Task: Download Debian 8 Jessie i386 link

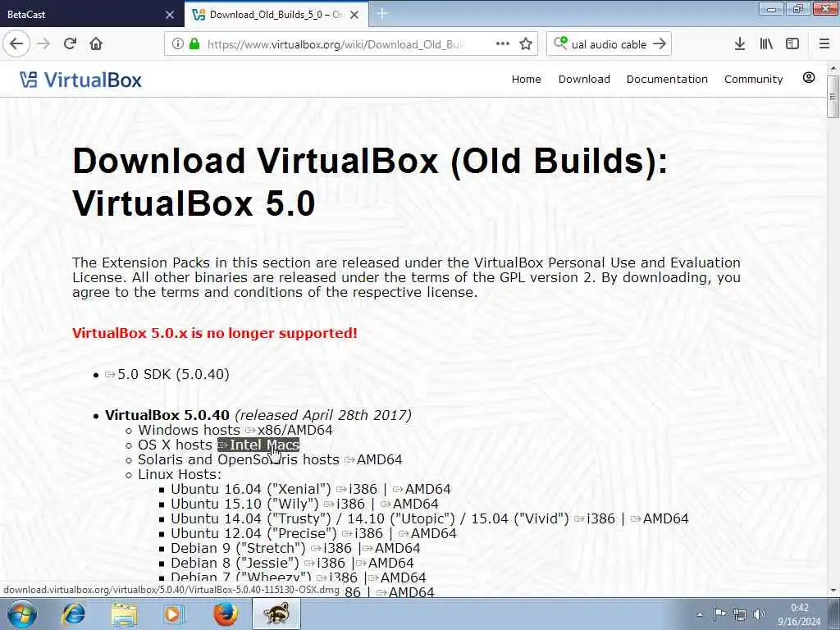Action: pyautogui.click(x=325, y=563)
